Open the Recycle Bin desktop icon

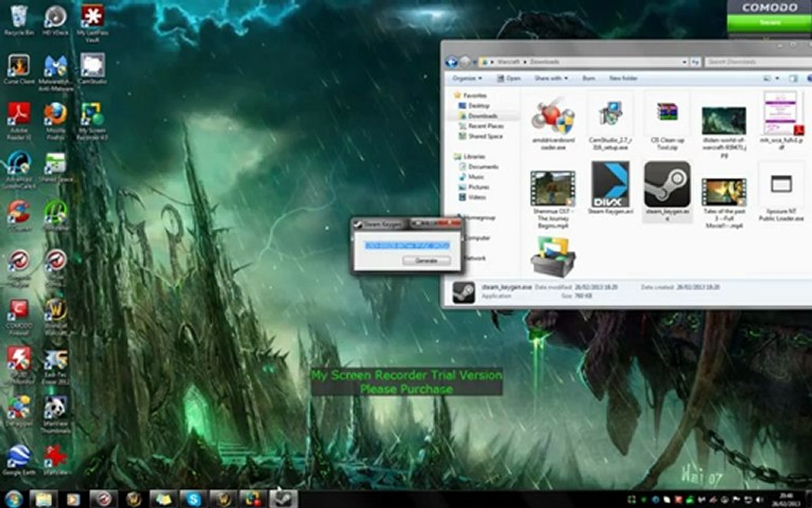(x=18, y=20)
